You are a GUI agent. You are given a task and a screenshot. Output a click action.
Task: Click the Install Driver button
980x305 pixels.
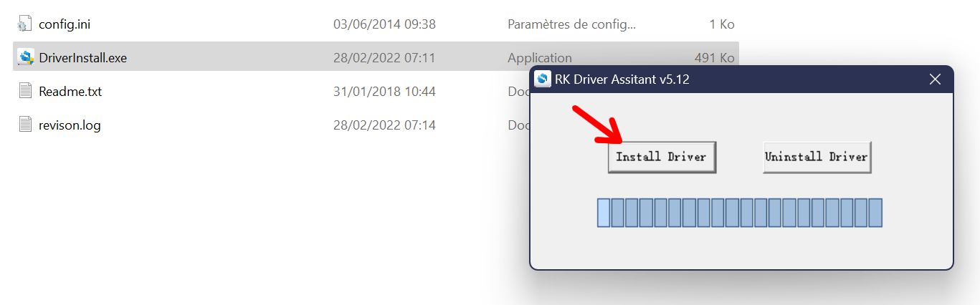[x=662, y=157]
